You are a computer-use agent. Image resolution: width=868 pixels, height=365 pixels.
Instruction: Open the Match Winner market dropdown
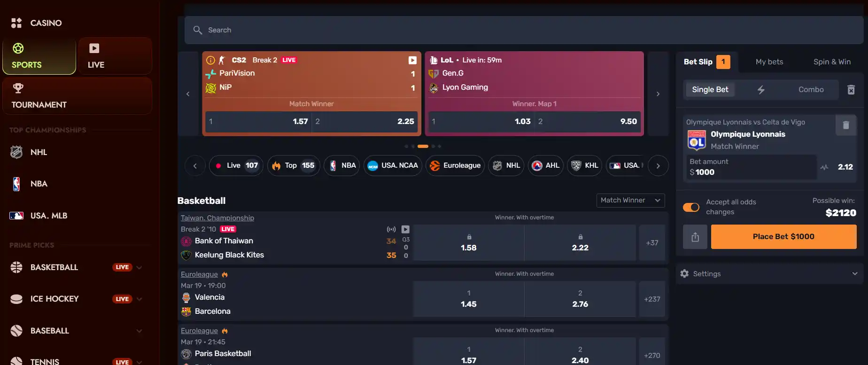(x=630, y=200)
